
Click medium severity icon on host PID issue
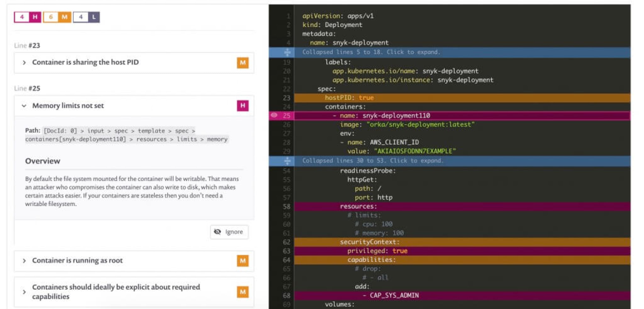pos(243,63)
